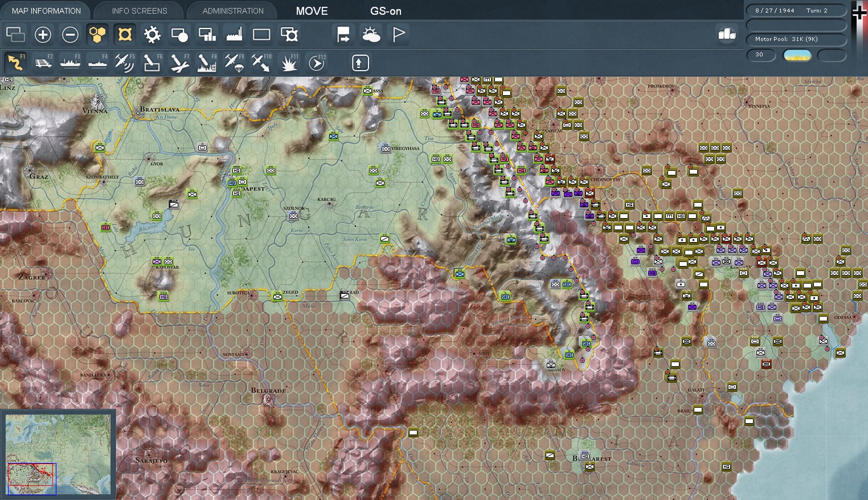Image resolution: width=868 pixels, height=500 pixels.
Task: Click the Zagreb city label
Action: [x=32, y=277]
